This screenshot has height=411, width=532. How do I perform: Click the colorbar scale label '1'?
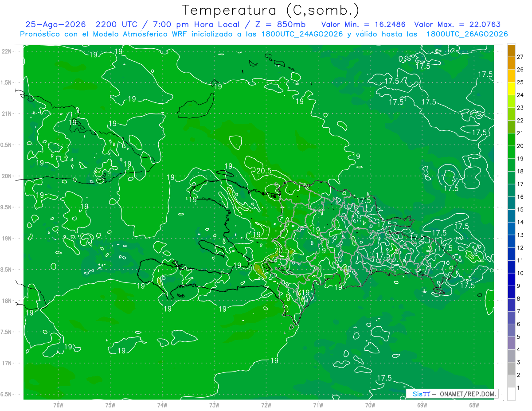pos(519,388)
